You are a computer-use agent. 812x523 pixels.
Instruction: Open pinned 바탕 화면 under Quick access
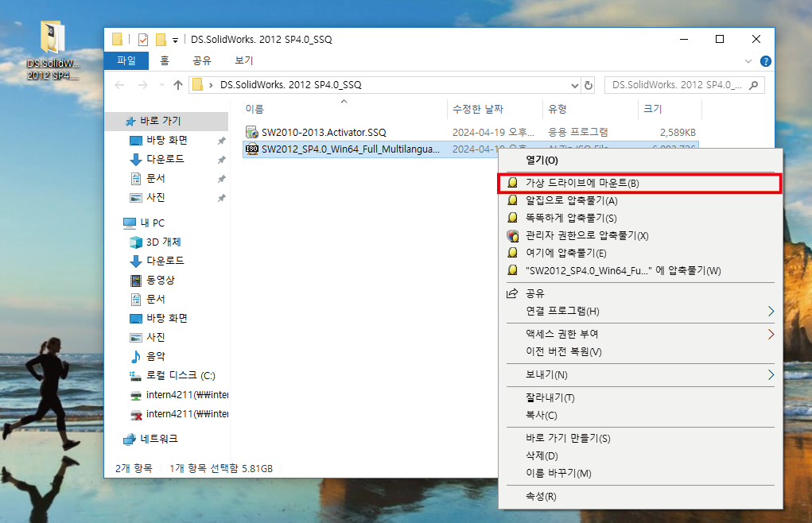click(x=167, y=140)
